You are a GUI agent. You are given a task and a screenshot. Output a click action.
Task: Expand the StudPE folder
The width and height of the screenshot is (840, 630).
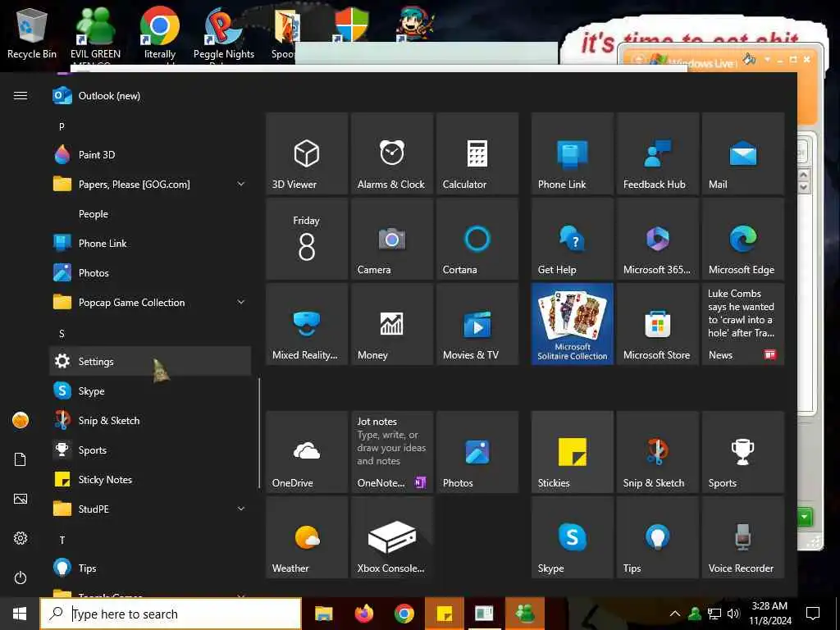tap(150, 509)
